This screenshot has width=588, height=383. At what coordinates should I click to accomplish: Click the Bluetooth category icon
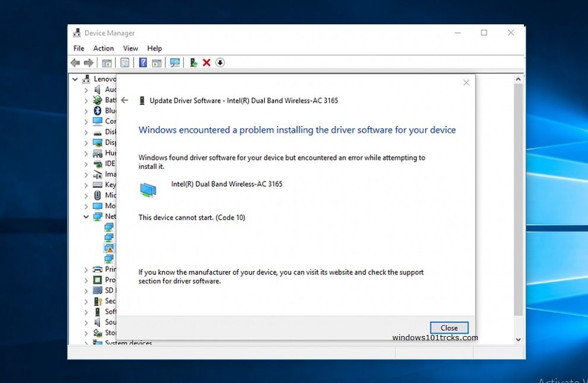(x=97, y=110)
